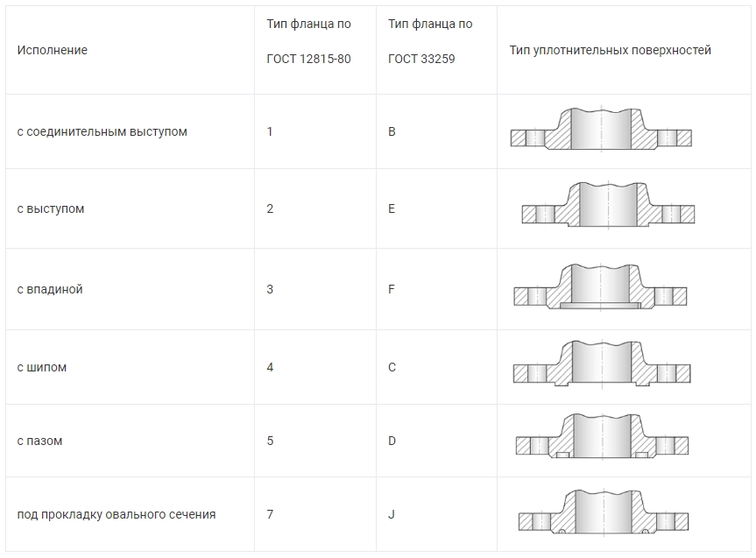The height and width of the screenshot is (558, 756).
Task: Open the flange drawing in the 'с шипом' row
Action: pyautogui.click(x=601, y=364)
